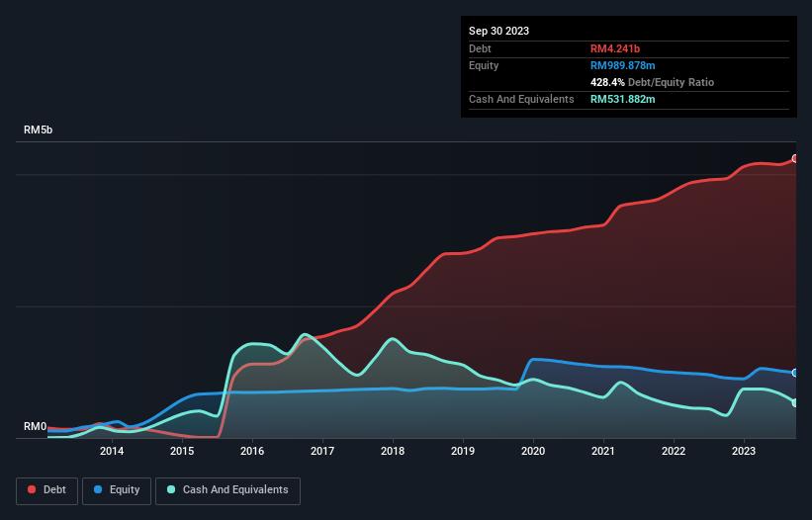Click the RM531.882m cash value

(623, 99)
